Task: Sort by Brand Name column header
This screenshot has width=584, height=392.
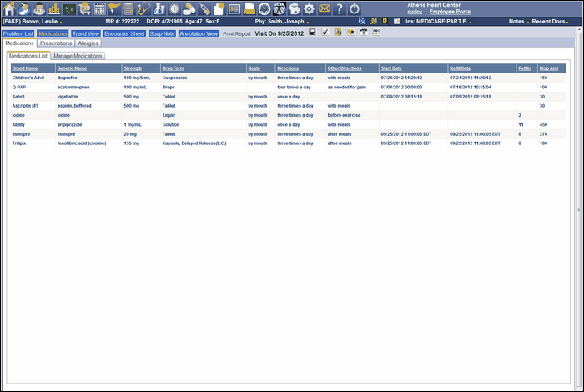Action: click(25, 68)
